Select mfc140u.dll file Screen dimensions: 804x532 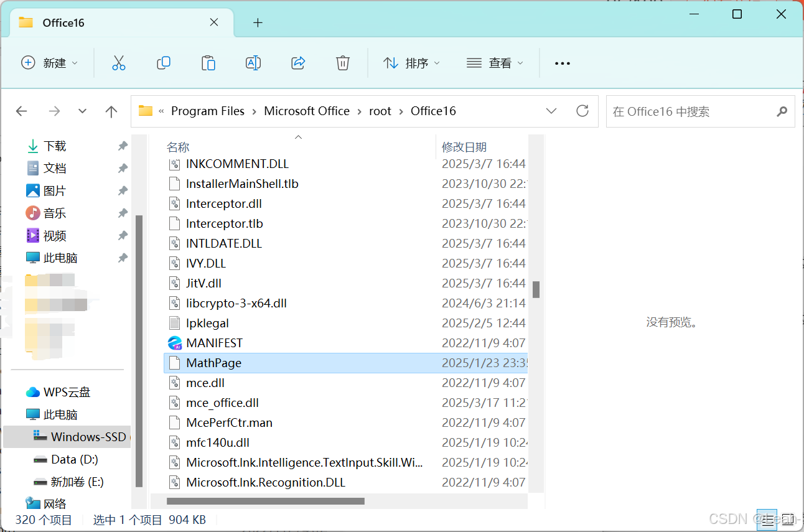(218, 442)
